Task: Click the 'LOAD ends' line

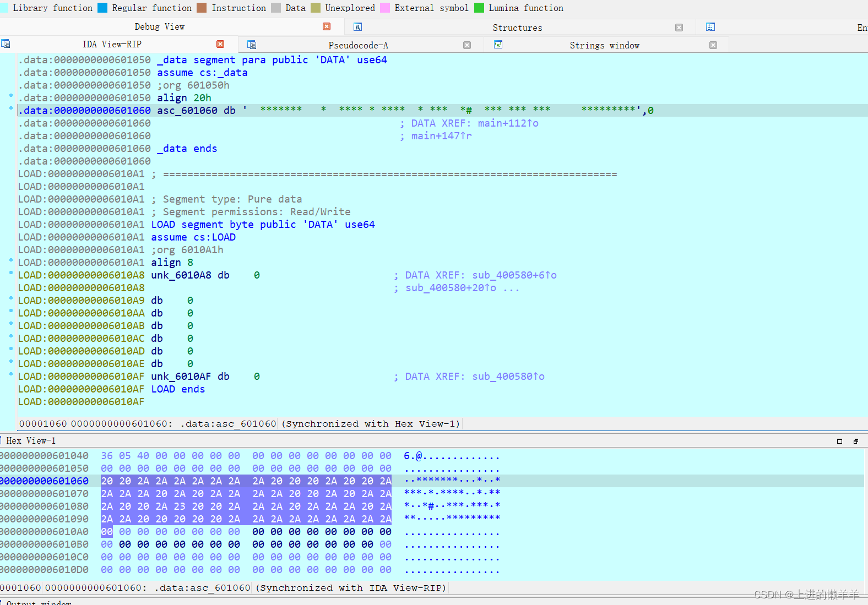Action: [x=178, y=389]
